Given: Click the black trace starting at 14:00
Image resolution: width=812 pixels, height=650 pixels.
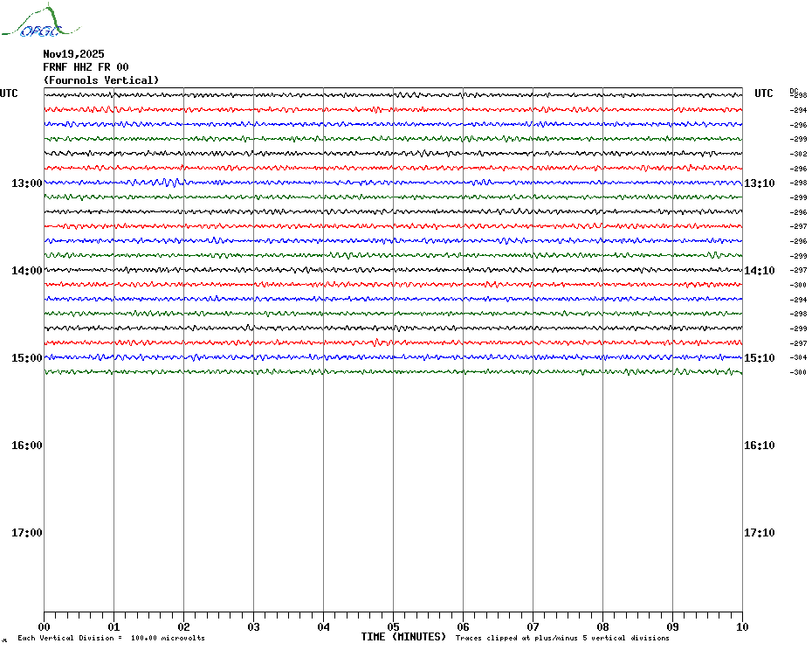Looking at the screenshot, I should click(394, 270).
